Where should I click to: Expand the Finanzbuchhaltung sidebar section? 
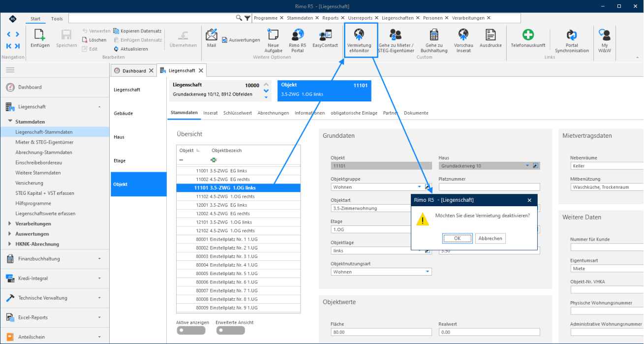(55, 259)
